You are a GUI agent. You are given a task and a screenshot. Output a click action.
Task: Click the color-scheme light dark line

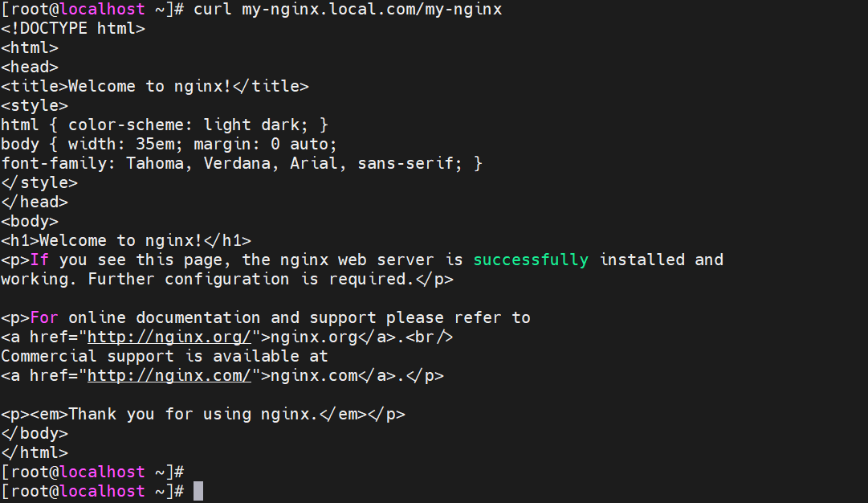[165, 125]
